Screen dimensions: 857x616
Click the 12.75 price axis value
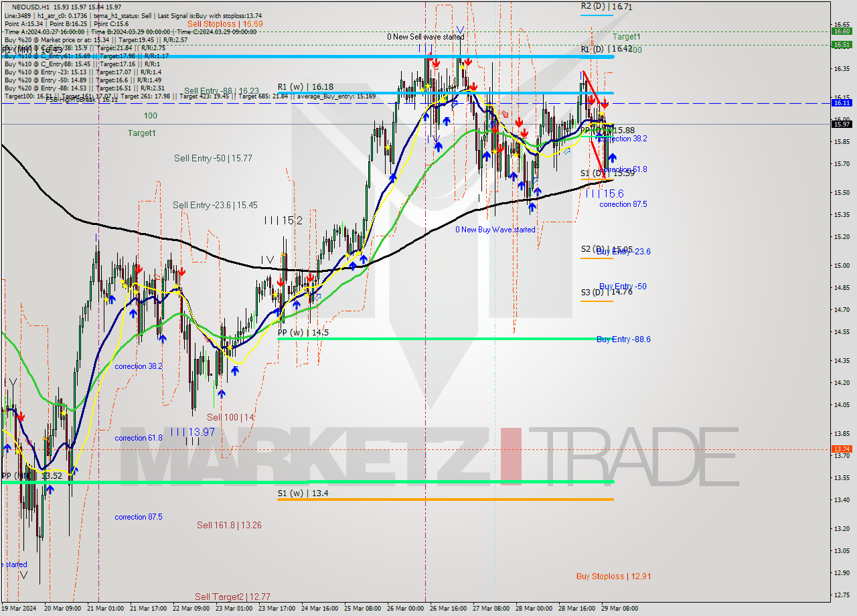[841, 595]
